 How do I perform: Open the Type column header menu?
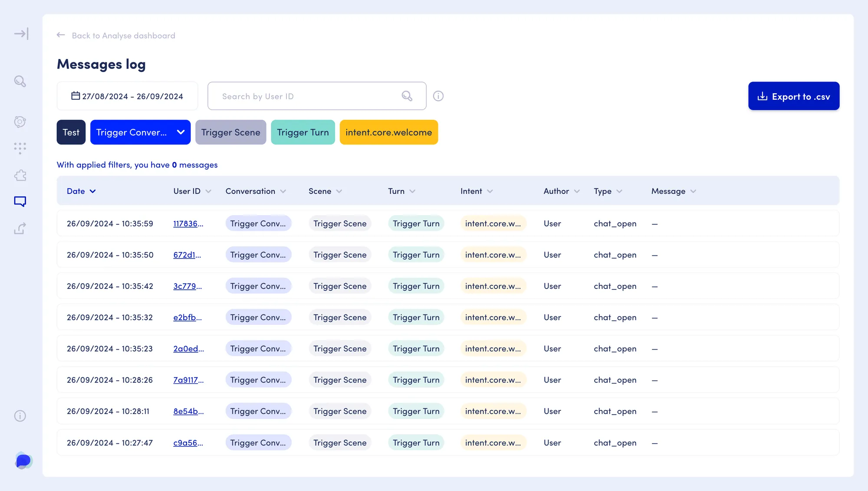coord(608,191)
